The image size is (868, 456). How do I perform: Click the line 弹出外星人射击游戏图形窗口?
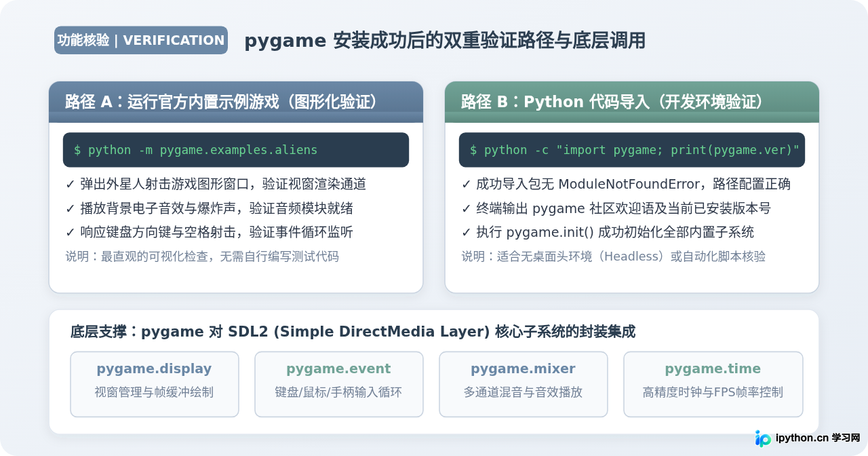(x=216, y=185)
